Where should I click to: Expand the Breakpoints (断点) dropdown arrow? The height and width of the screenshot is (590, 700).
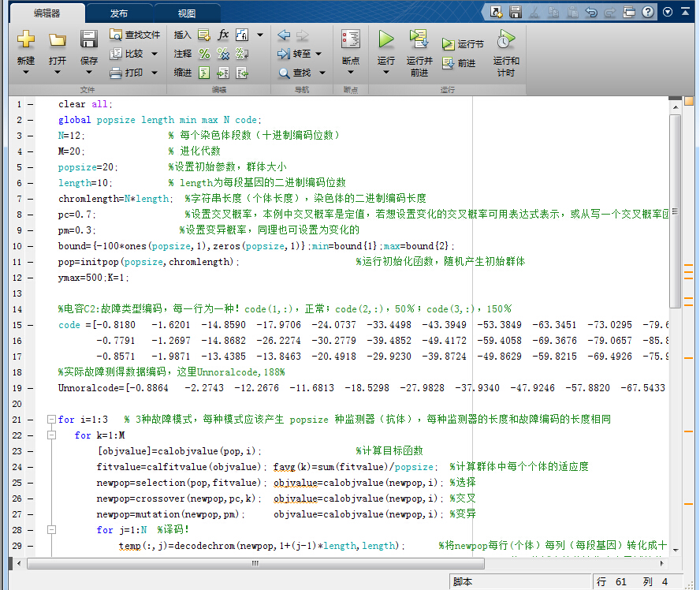click(x=351, y=72)
